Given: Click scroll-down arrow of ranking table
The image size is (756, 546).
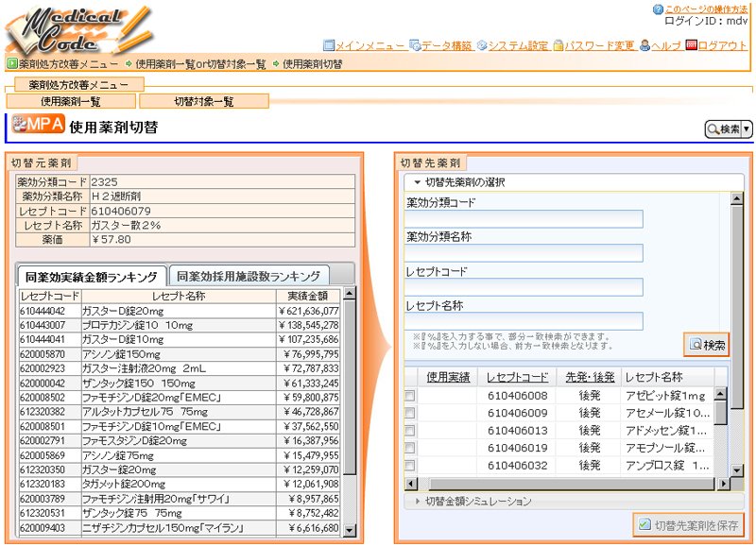Looking at the screenshot, I should 350,531.
